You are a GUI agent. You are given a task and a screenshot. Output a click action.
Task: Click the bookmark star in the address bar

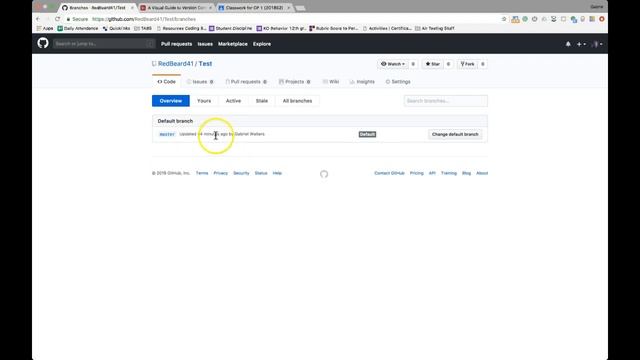coord(504,19)
